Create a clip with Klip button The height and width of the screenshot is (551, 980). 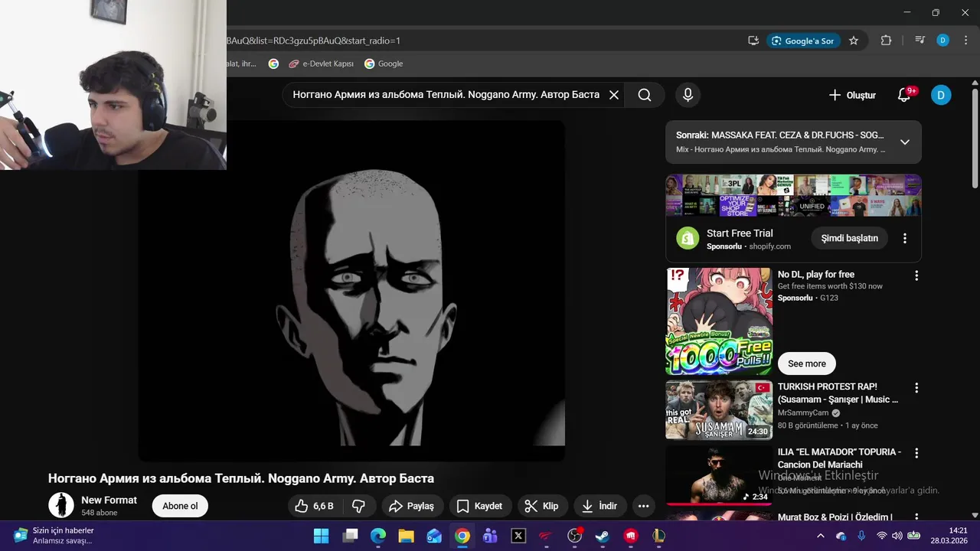[x=541, y=506]
